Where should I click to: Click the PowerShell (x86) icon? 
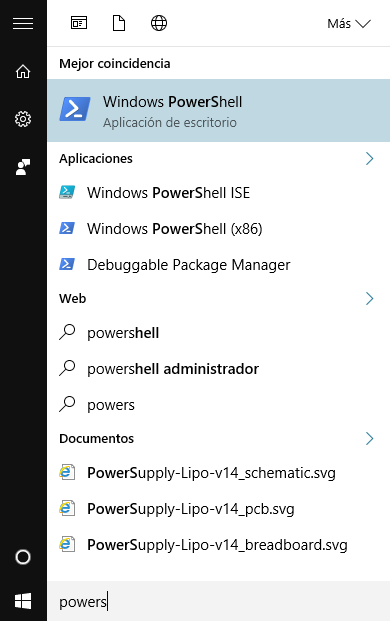(67, 228)
